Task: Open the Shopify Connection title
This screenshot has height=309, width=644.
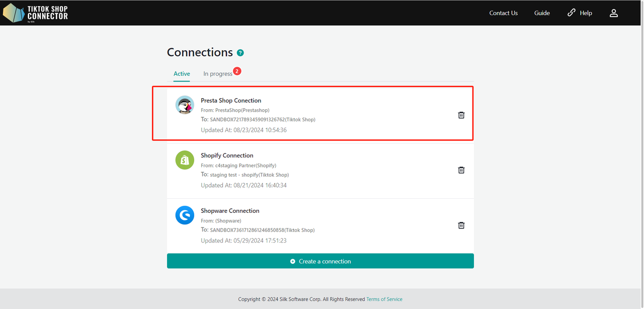Action: pyautogui.click(x=227, y=156)
